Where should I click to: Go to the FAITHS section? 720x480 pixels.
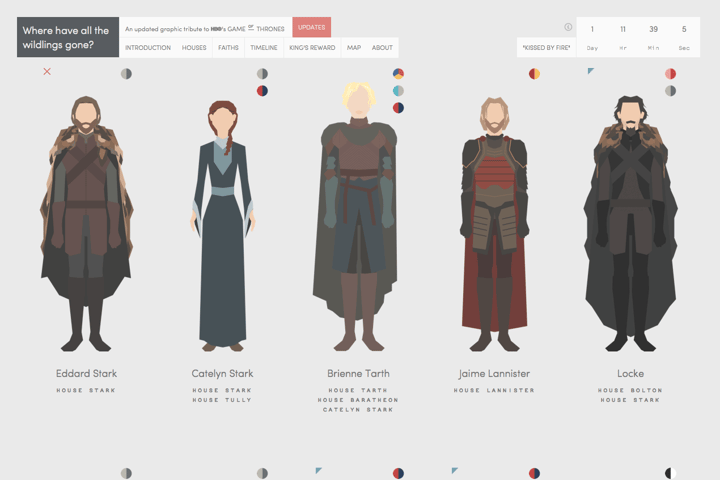coord(228,47)
